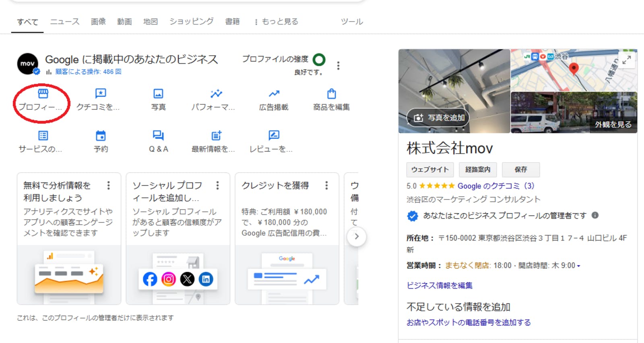This screenshot has width=644, height=343.
Task: Open the 無料で分析情報を利用しましょう card
Action: coord(69,239)
